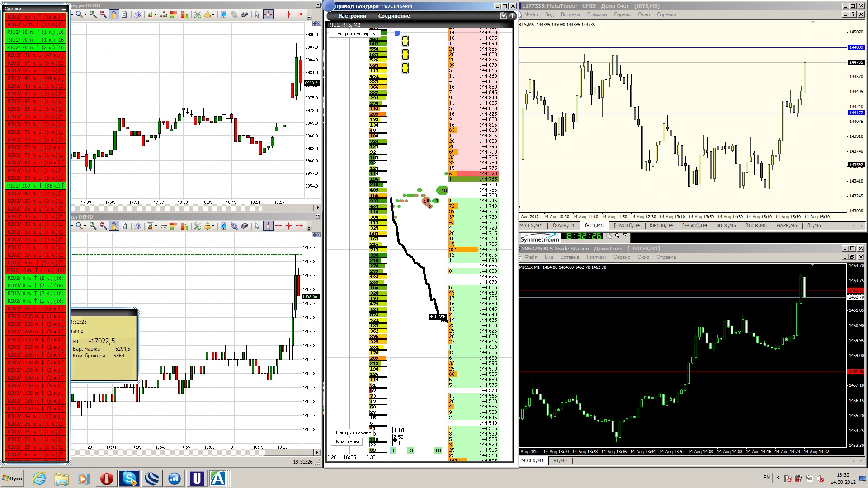Click the tools-with-plus icon in the top chart toolbar
The width and height of the screenshot is (868, 488).
[x=198, y=14]
